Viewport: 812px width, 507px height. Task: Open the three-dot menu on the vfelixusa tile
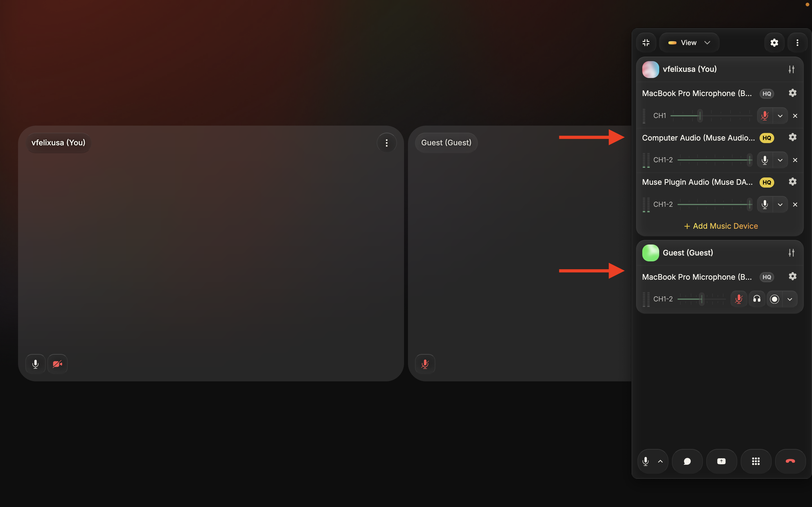[x=387, y=143]
